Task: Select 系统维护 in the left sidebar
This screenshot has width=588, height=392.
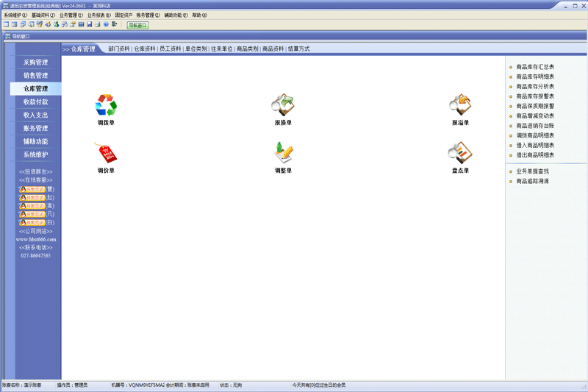Action: tap(35, 154)
